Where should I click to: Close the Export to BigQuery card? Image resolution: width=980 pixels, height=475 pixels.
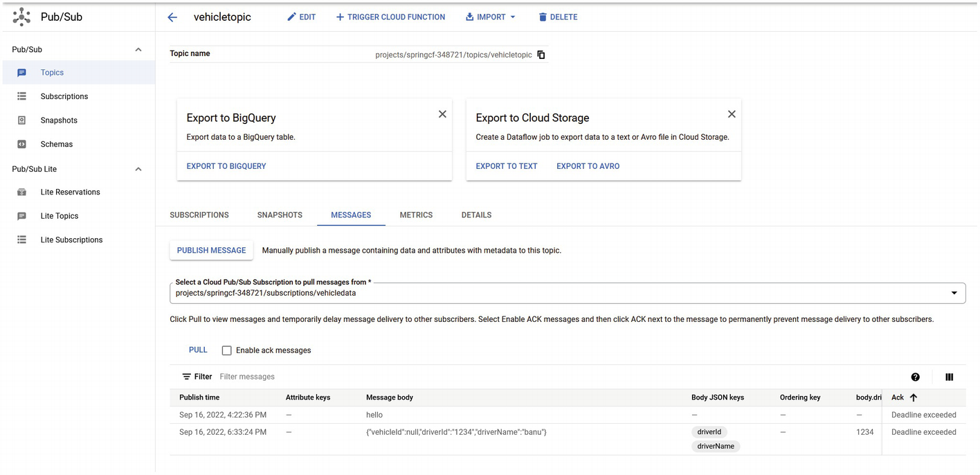442,114
